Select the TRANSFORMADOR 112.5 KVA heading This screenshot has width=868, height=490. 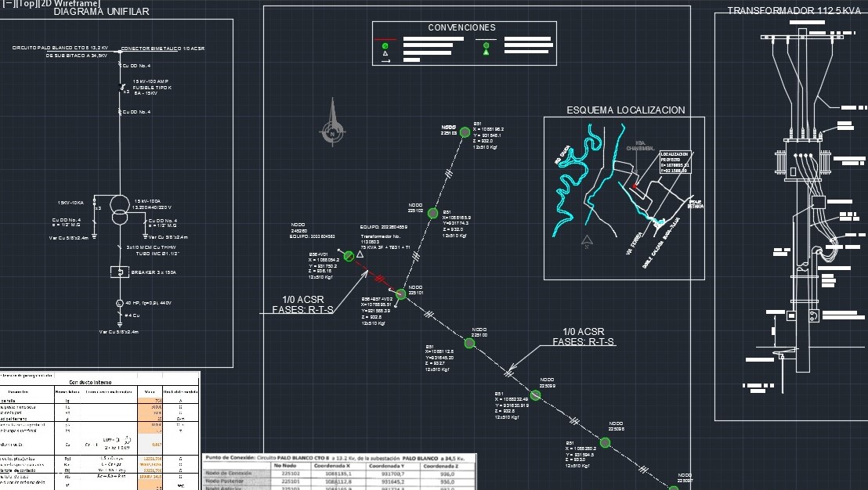791,11
